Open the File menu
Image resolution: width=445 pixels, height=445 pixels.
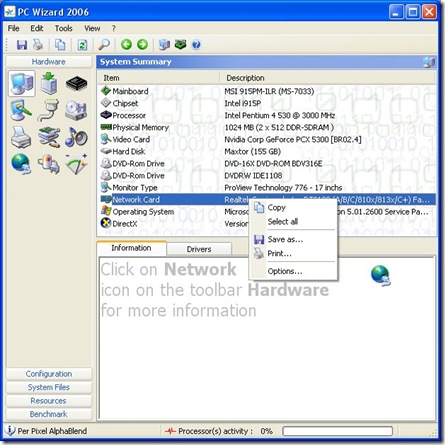click(13, 28)
